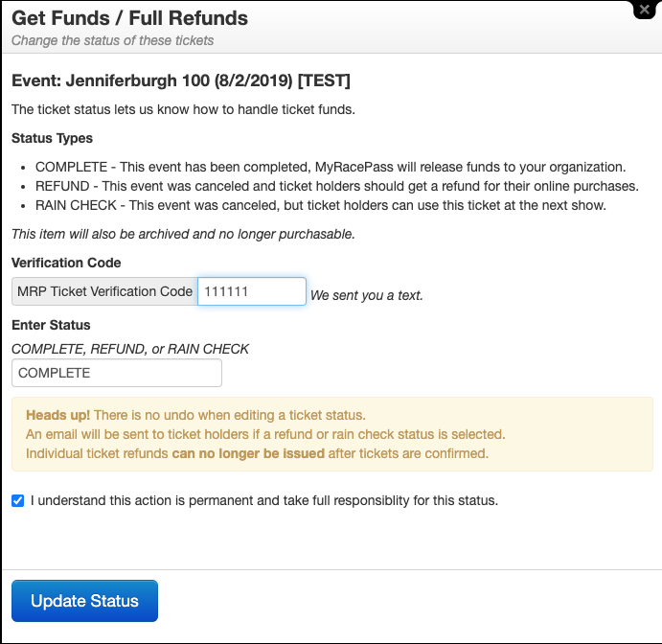Toggle the permanent action acknowledgment checkbox

pos(18,500)
